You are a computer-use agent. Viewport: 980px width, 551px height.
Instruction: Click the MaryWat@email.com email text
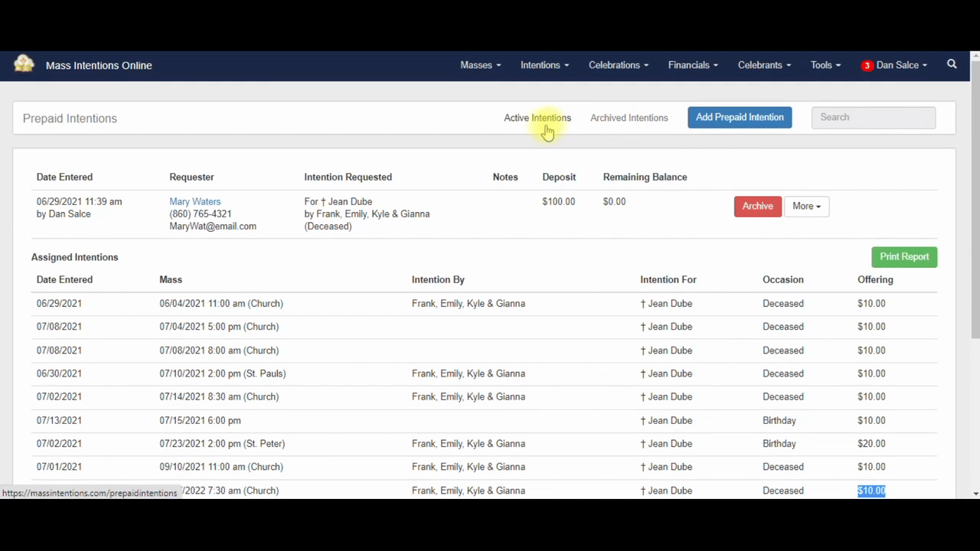[213, 226]
